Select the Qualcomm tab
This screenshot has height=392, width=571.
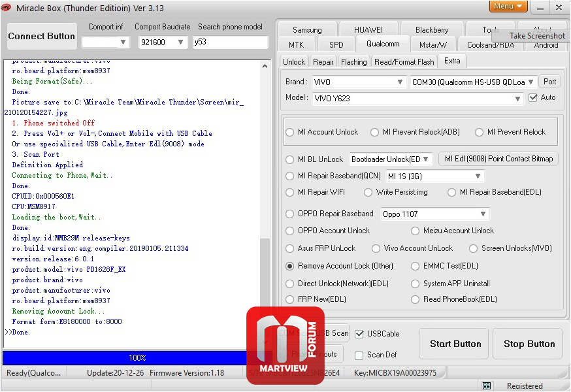[x=383, y=44]
